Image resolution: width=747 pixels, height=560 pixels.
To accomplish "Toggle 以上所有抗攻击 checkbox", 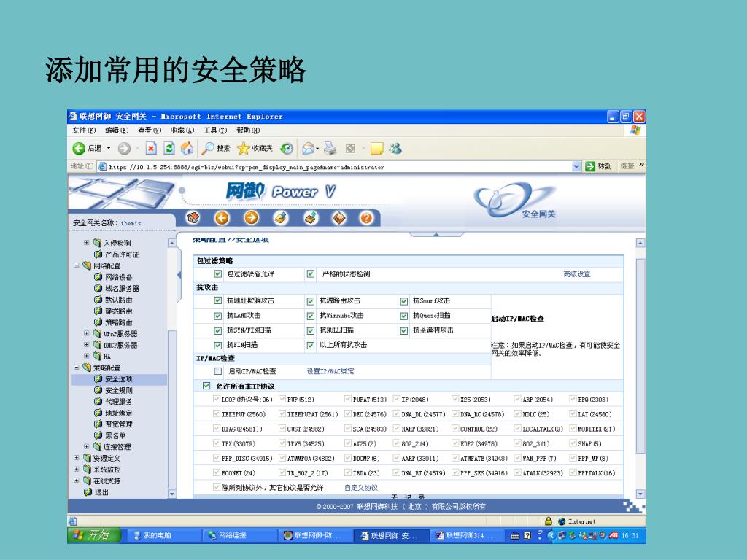I will (x=311, y=345).
